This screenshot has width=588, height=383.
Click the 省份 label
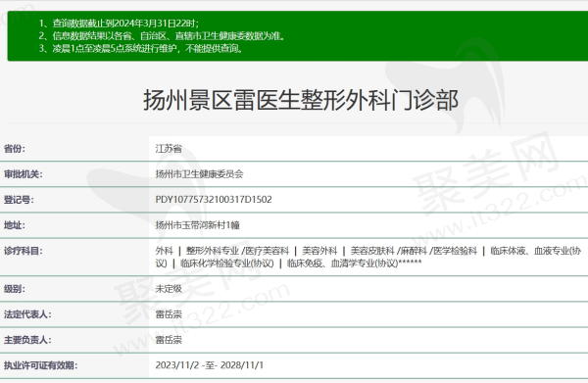(x=15, y=149)
